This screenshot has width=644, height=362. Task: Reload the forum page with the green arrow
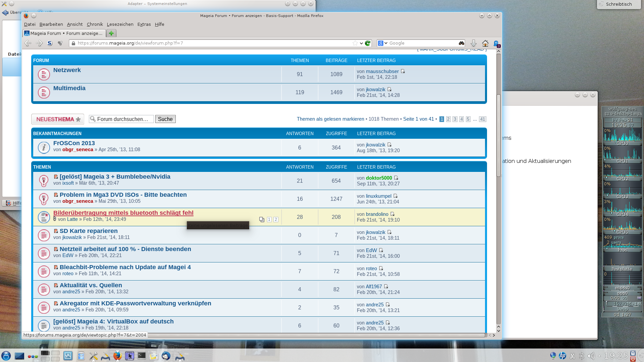[x=368, y=43]
